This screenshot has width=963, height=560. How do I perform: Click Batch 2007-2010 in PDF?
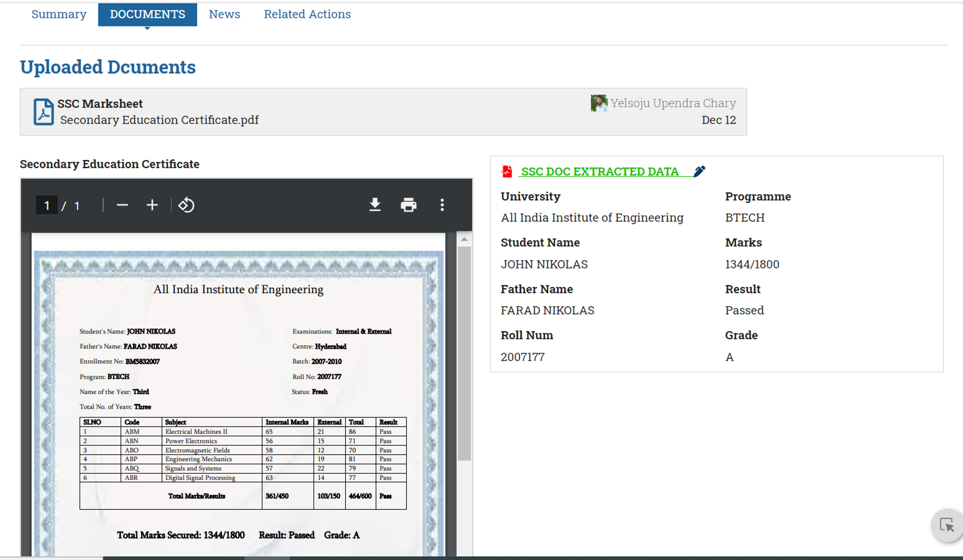click(x=317, y=361)
